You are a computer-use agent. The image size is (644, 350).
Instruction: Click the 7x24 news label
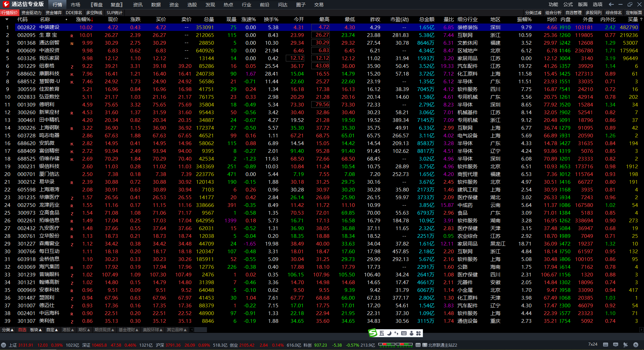pyautogui.click(x=593, y=344)
